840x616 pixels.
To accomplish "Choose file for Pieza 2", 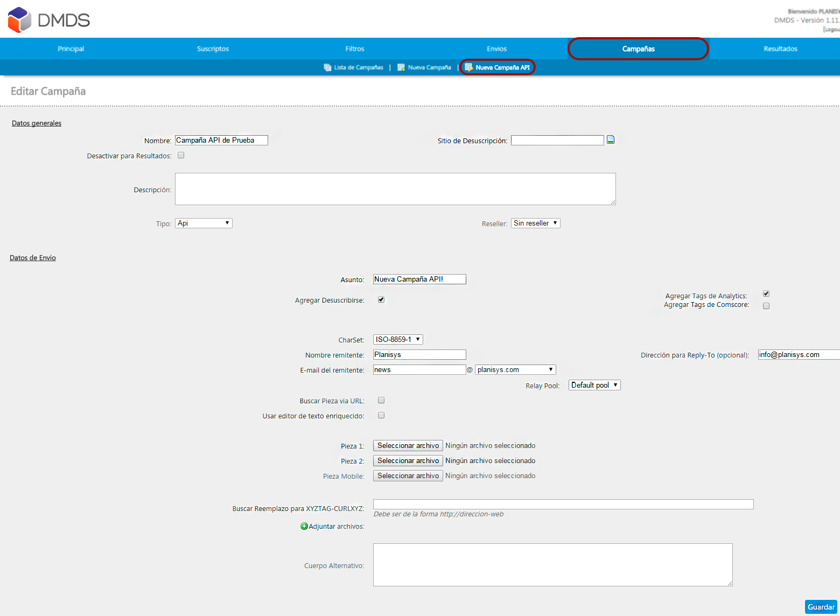I will coord(408,460).
